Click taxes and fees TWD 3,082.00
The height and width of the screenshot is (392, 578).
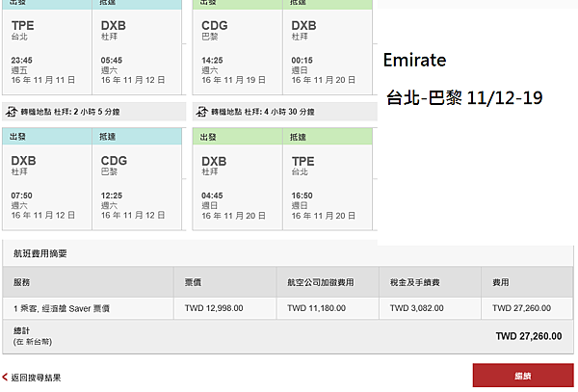416,308
